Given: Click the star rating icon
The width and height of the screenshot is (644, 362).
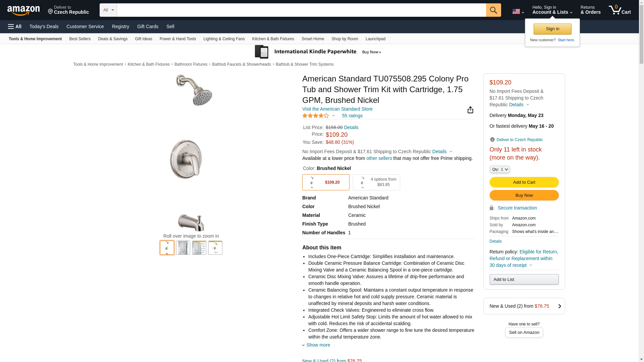Looking at the screenshot, I should (x=316, y=116).
